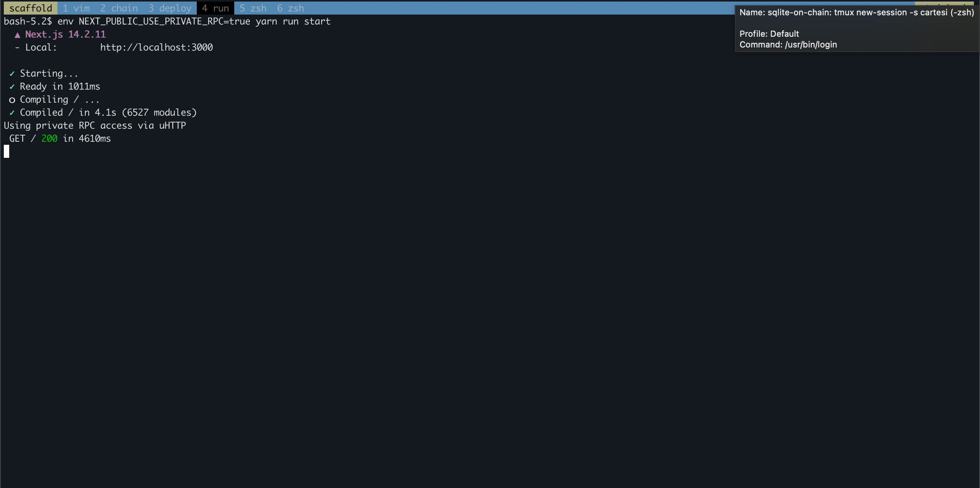Click the green 200 status code
Image resolution: width=980 pixels, height=488 pixels.
49,138
